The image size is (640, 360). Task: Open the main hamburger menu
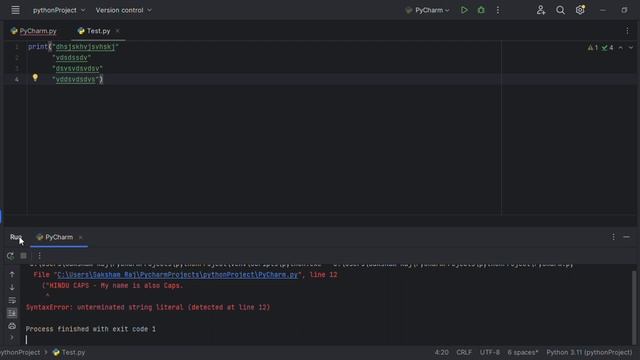click(x=15, y=10)
